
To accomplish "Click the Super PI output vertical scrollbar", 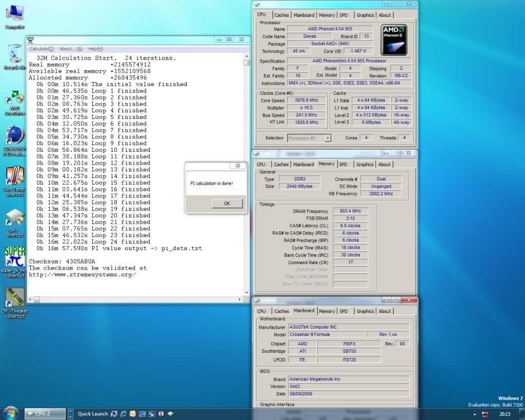I will pyautogui.click(x=247, y=174).
